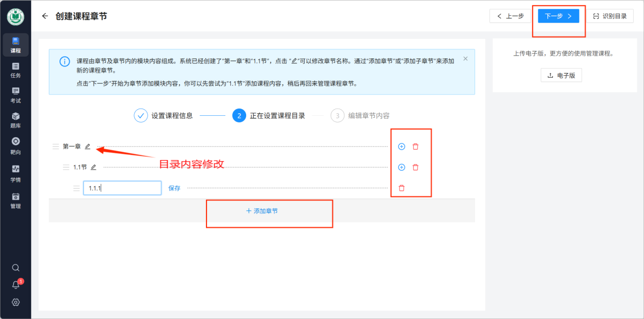Select step 2 正在设置课程目录

coord(269,115)
